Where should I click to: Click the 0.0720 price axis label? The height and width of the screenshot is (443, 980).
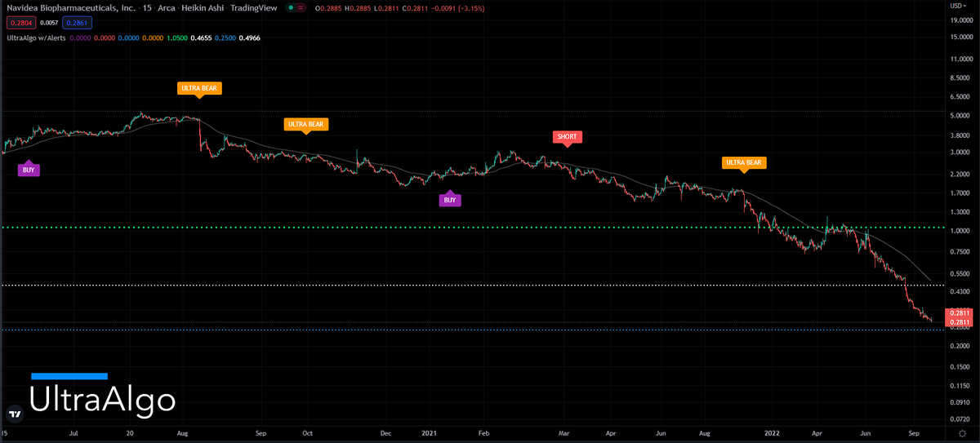pyautogui.click(x=960, y=419)
